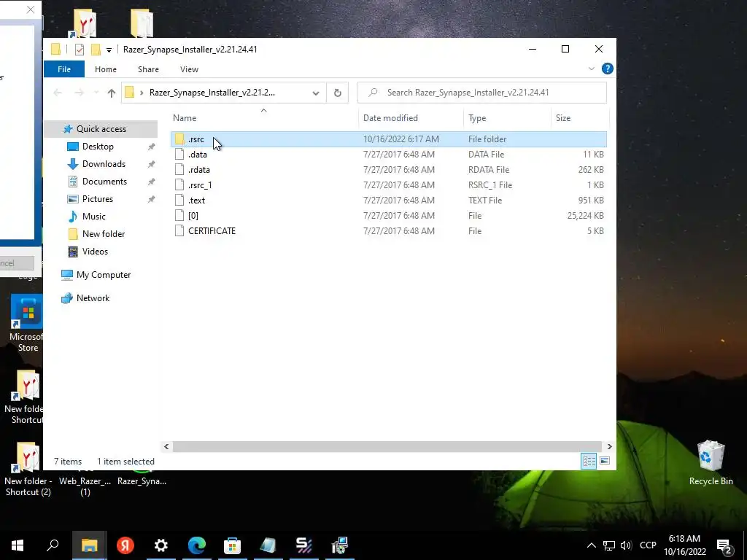Screen dimensions: 747x560
Task: Go up one folder level
Action: (112, 93)
